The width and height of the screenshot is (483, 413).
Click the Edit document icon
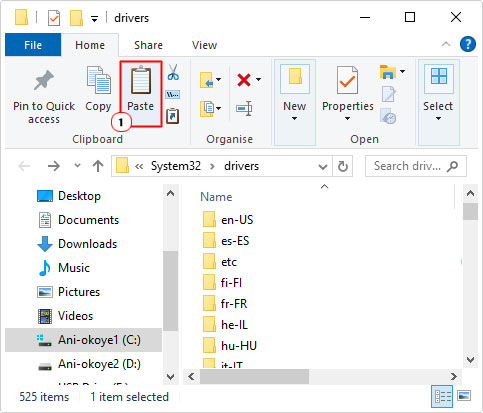[388, 94]
